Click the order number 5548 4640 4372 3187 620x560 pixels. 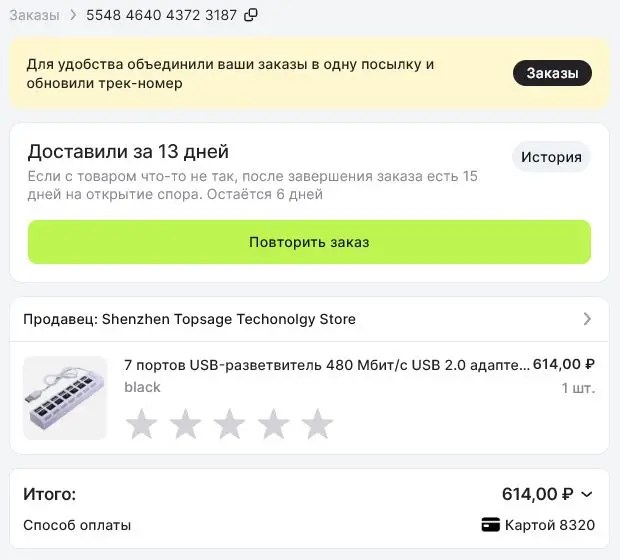pos(161,15)
